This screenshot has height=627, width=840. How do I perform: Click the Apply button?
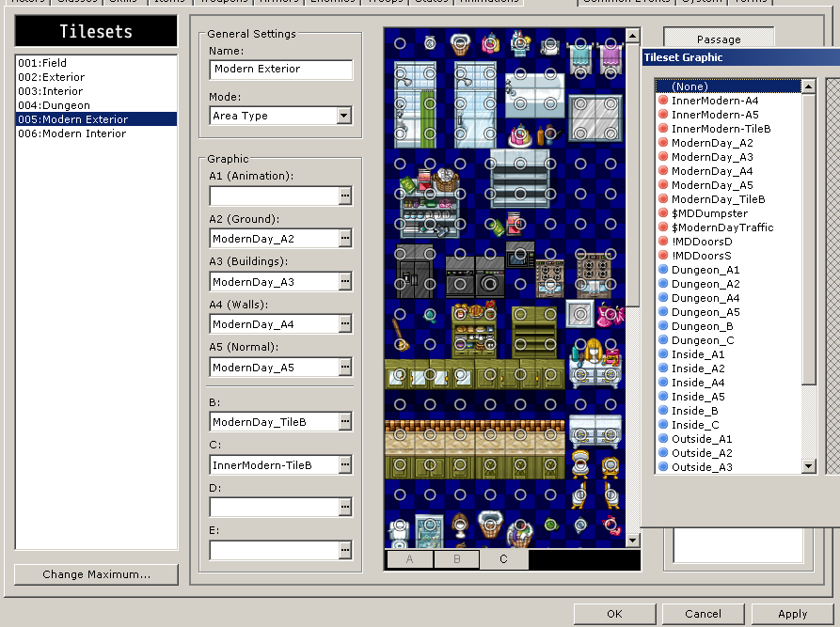(792, 614)
